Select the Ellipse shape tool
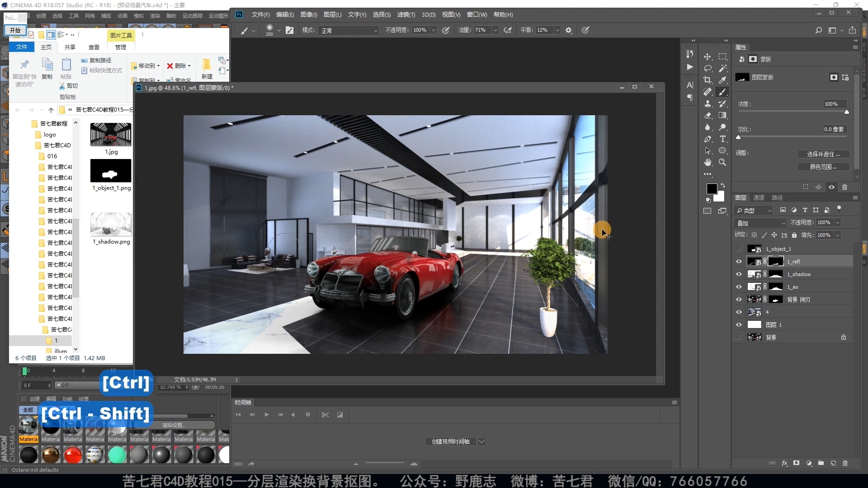The height and width of the screenshot is (488, 868). [x=722, y=150]
